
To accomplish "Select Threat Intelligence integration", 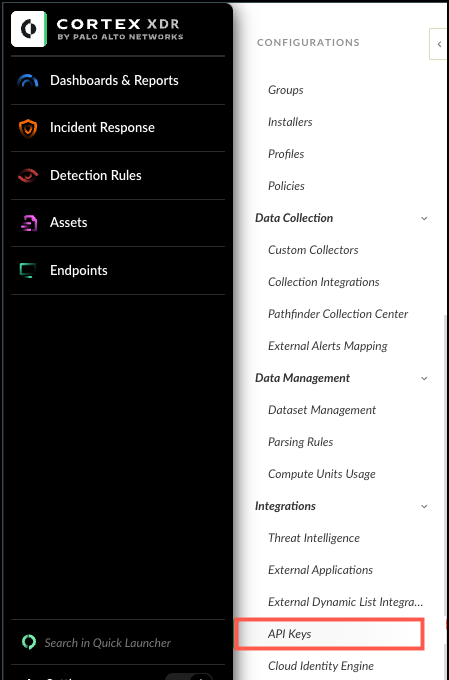I will click(314, 538).
